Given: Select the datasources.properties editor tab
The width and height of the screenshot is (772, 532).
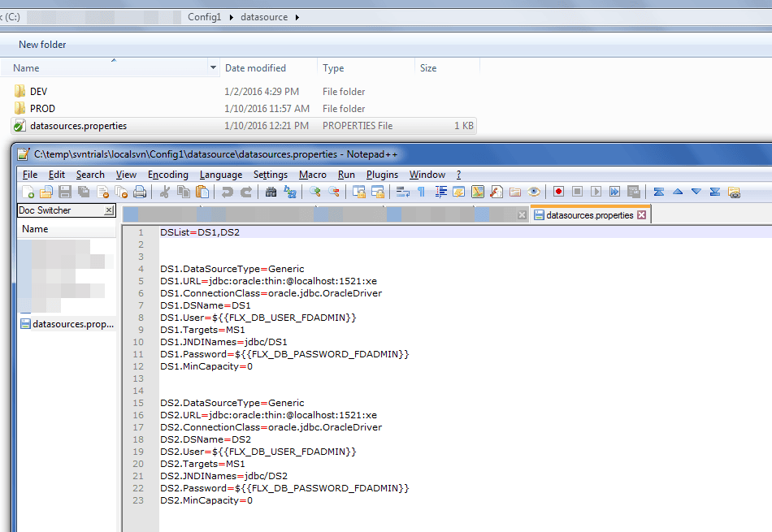Looking at the screenshot, I should [x=590, y=215].
